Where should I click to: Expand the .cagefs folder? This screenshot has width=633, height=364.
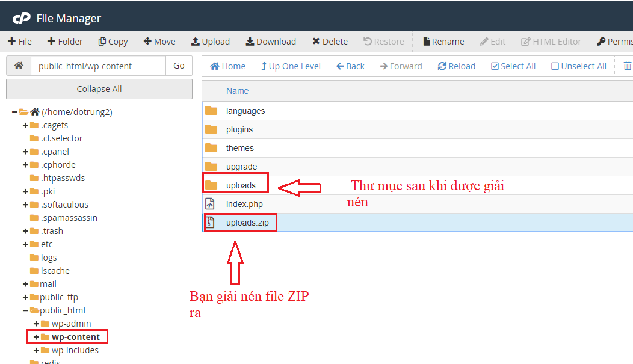pyautogui.click(x=25, y=125)
